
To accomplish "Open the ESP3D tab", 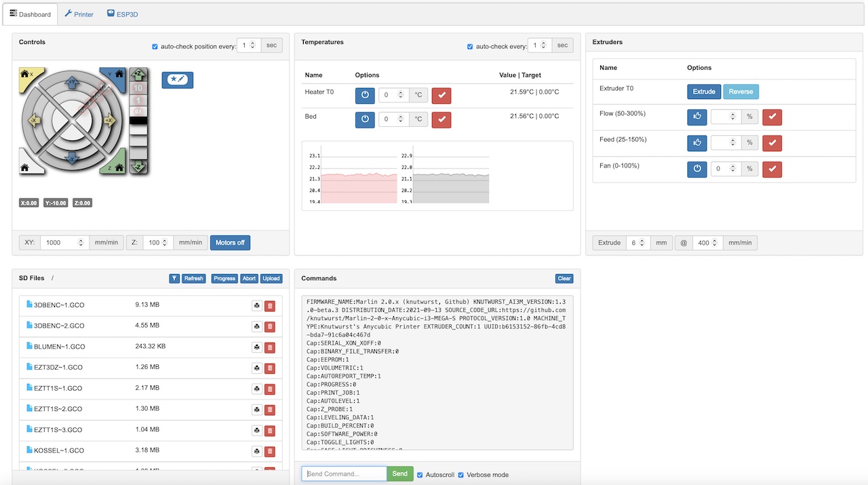I will (x=123, y=14).
